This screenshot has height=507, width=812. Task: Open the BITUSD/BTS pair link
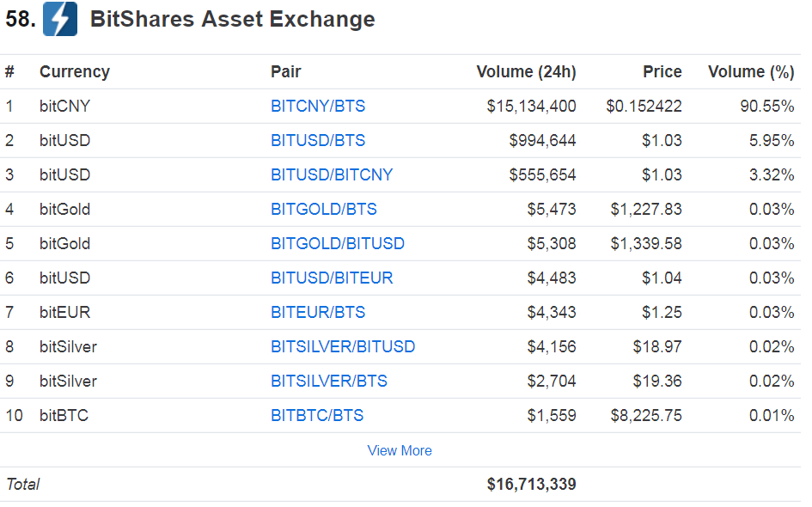(318, 140)
